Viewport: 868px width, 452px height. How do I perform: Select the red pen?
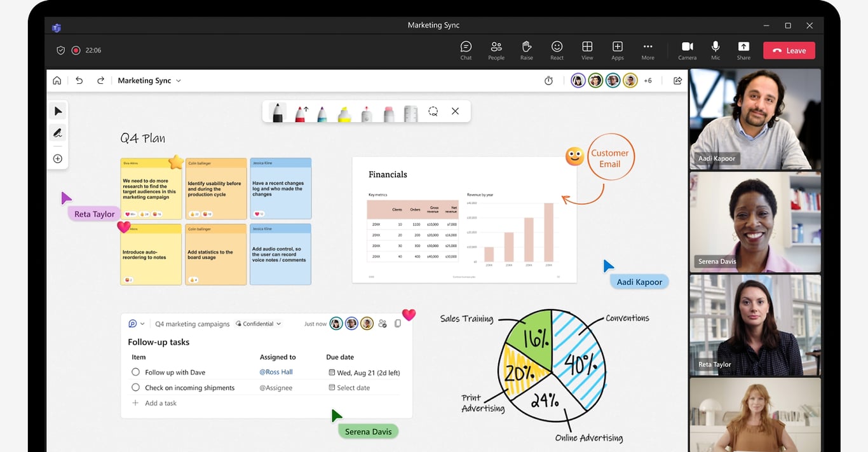[300, 113]
